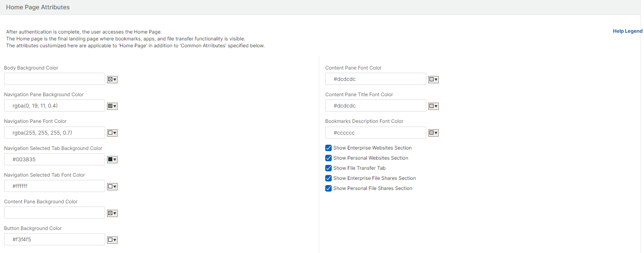Open Navigation Selected Tab Background Color picker
This screenshot has height=253, width=644.
[112, 160]
